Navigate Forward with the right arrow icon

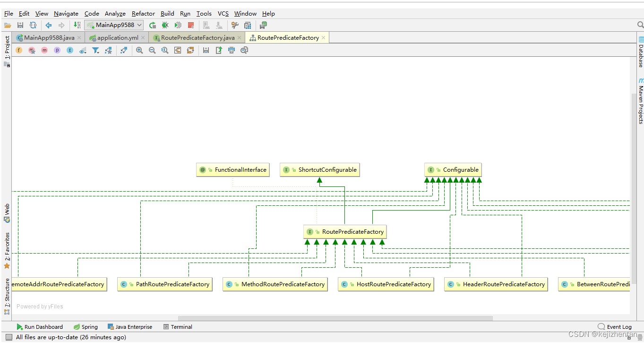[61, 25]
